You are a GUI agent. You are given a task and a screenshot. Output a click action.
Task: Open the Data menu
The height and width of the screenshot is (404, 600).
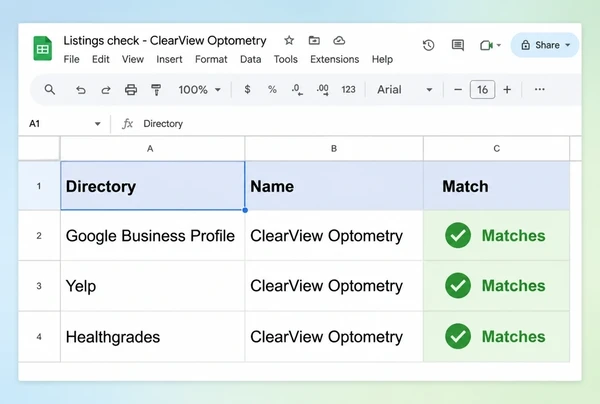click(251, 59)
